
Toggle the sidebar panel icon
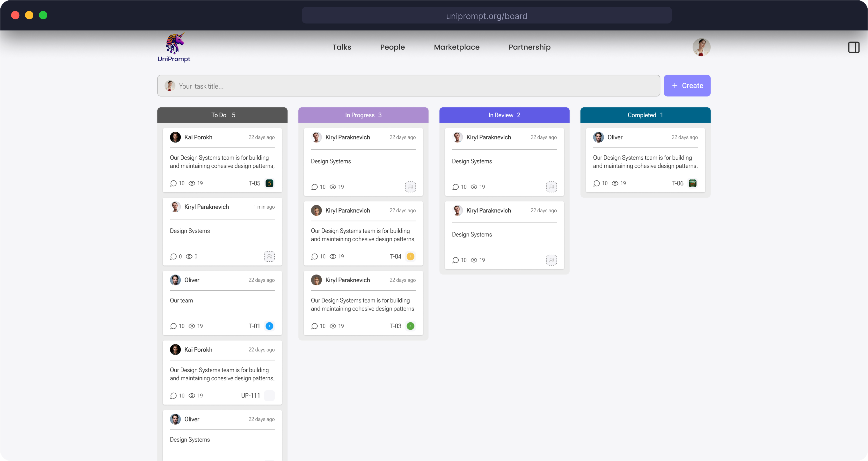[x=854, y=47]
